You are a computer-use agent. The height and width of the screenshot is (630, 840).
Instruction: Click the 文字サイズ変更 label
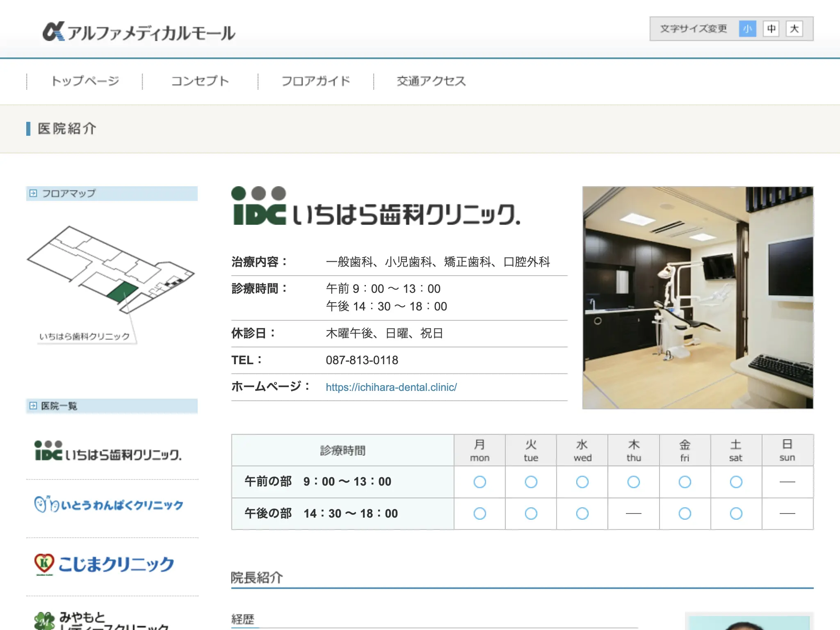[x=694, y=29]
